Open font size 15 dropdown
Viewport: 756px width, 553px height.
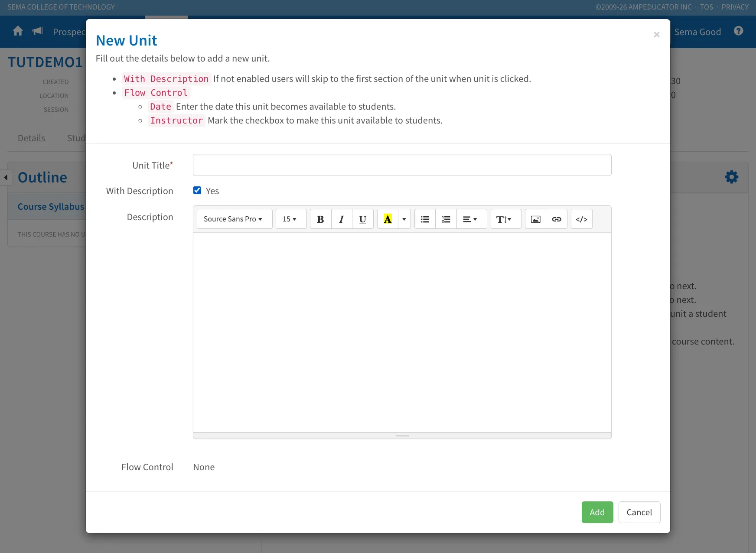tap(291, 219)
